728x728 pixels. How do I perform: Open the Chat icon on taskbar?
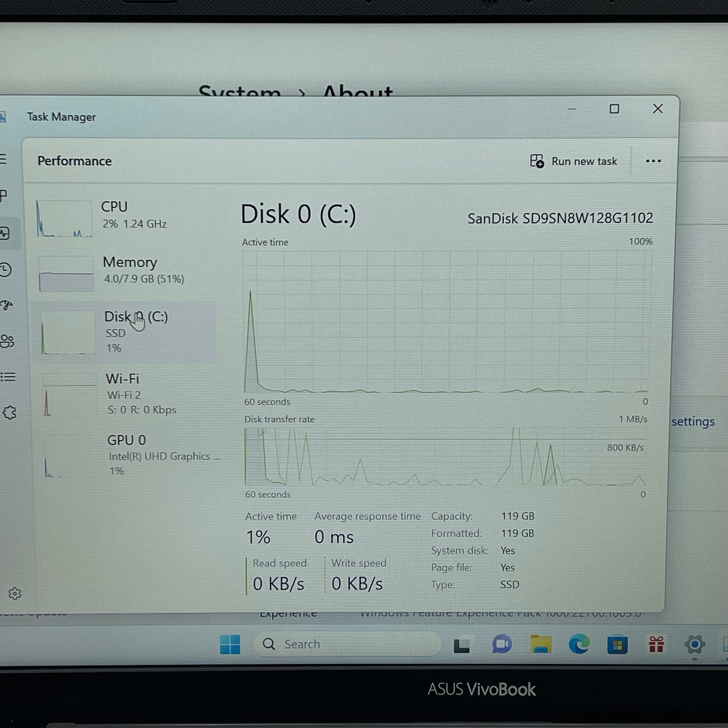click(502, 644)
